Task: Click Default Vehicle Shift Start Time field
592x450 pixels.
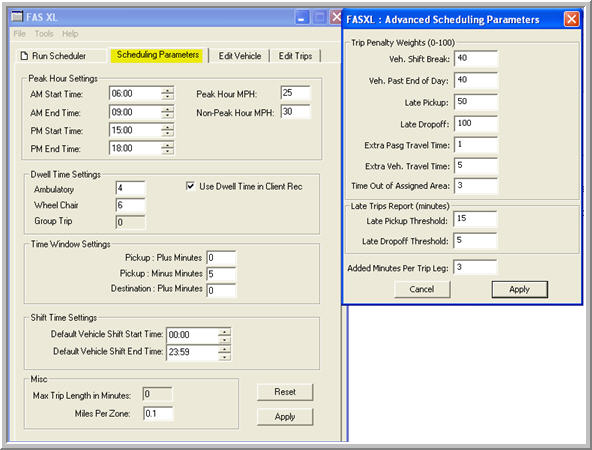Action: 192,335
